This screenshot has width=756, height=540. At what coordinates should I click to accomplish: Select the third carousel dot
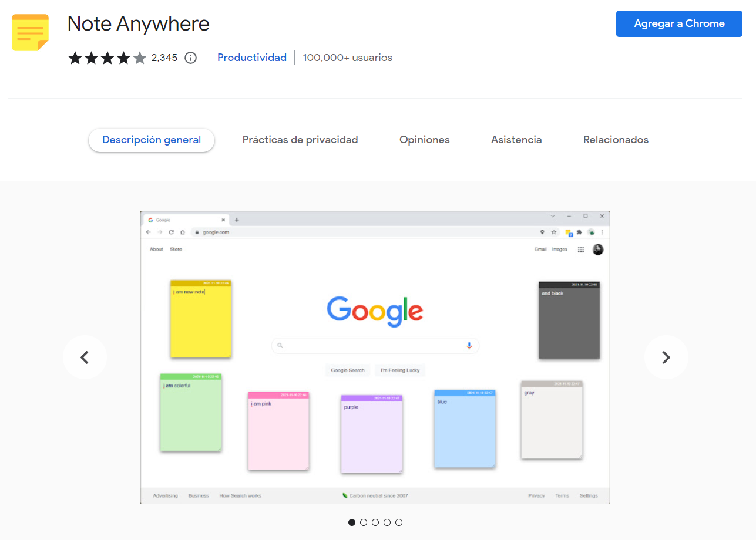pyautogui.click(x=375, y=522)
